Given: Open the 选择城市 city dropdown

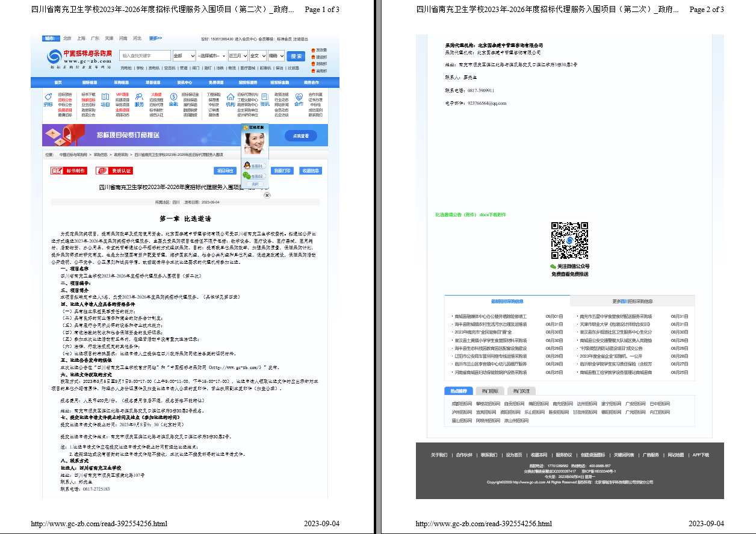Looking at the screenshot, I should click(x=211, y=55).
